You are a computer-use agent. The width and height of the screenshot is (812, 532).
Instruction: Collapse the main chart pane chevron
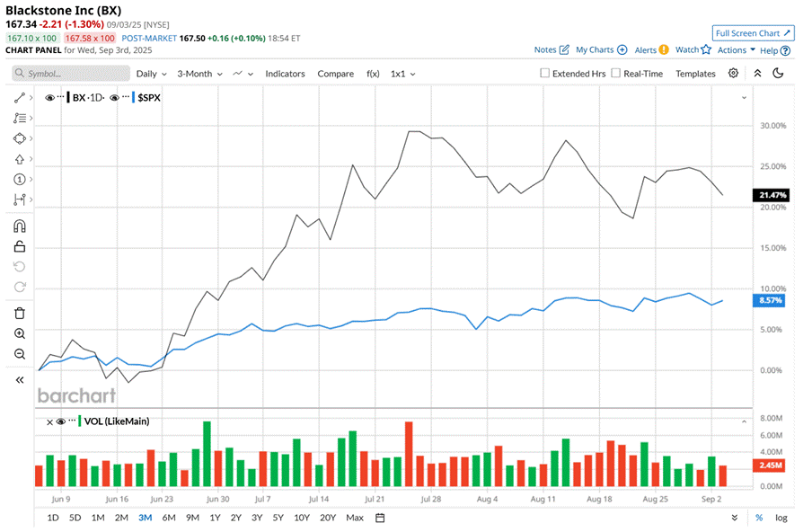coord(744,97)
